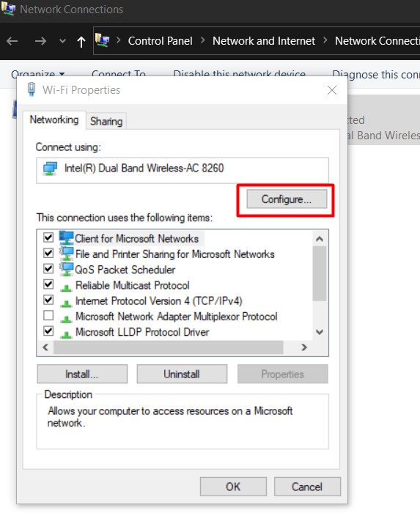Select QoS Packet Scheduler item icon
Viewport: 420px width, 516px height.
pos(66,269)
